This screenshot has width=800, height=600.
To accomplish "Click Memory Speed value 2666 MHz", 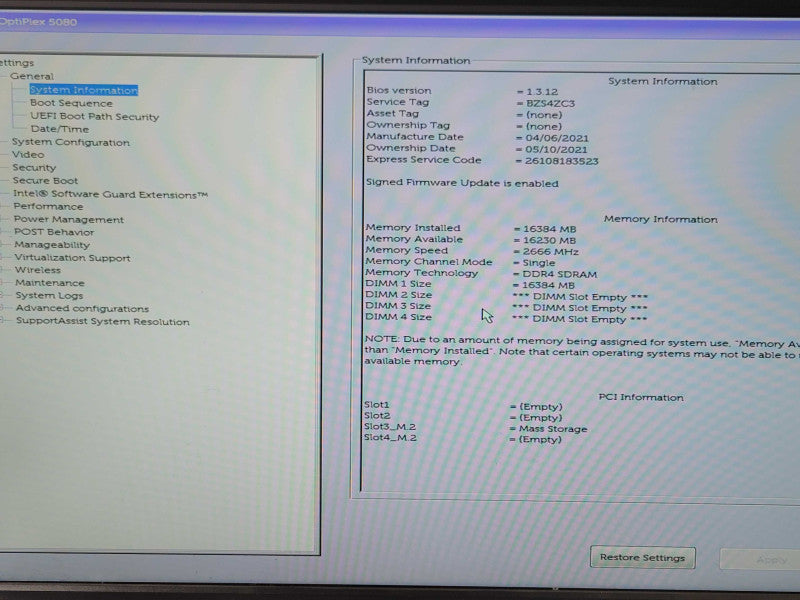I will pyautogui.click(x=551, y=252).
